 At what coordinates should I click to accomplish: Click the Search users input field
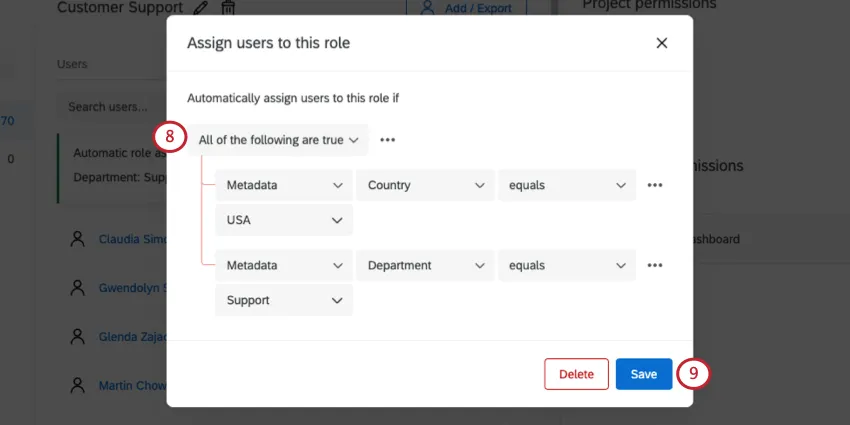[110, 107]
